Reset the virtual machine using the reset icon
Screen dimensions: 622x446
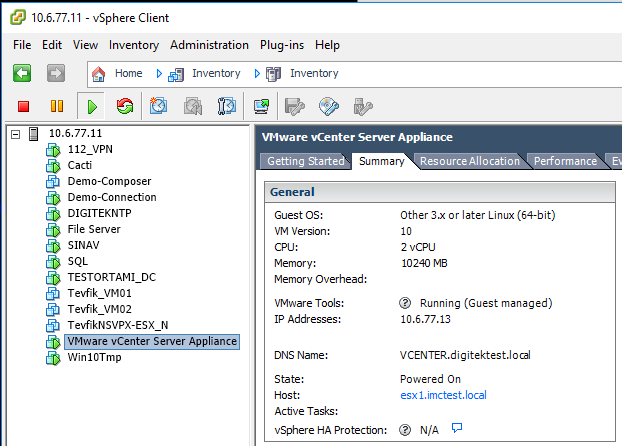tap(125, 106)
